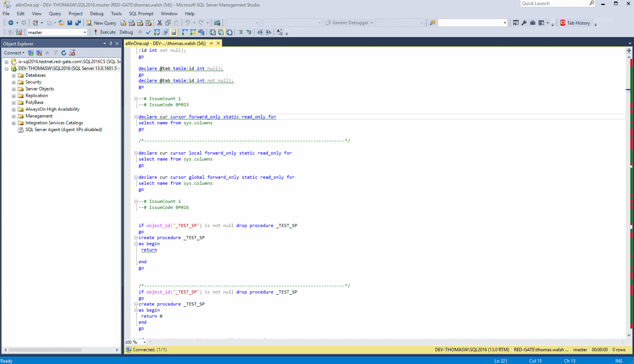Open Activity Monitor icon in the toolbar
This screenshot has width=634, height=364.
[x=217, y=23]
